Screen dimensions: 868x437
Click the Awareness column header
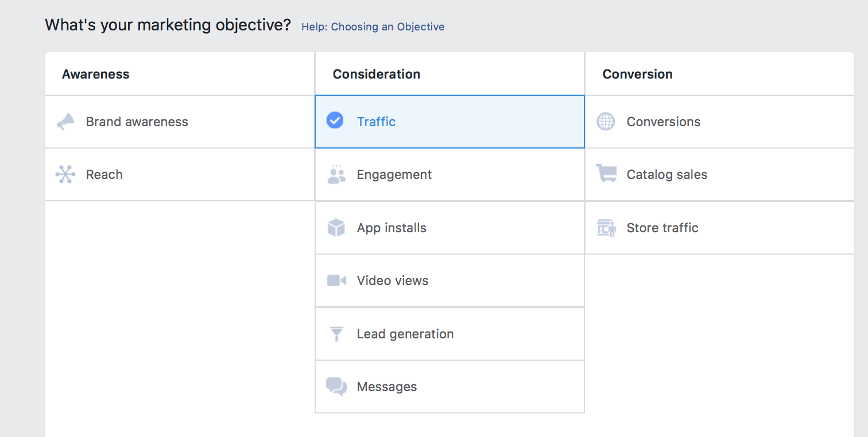coord(95,74)
